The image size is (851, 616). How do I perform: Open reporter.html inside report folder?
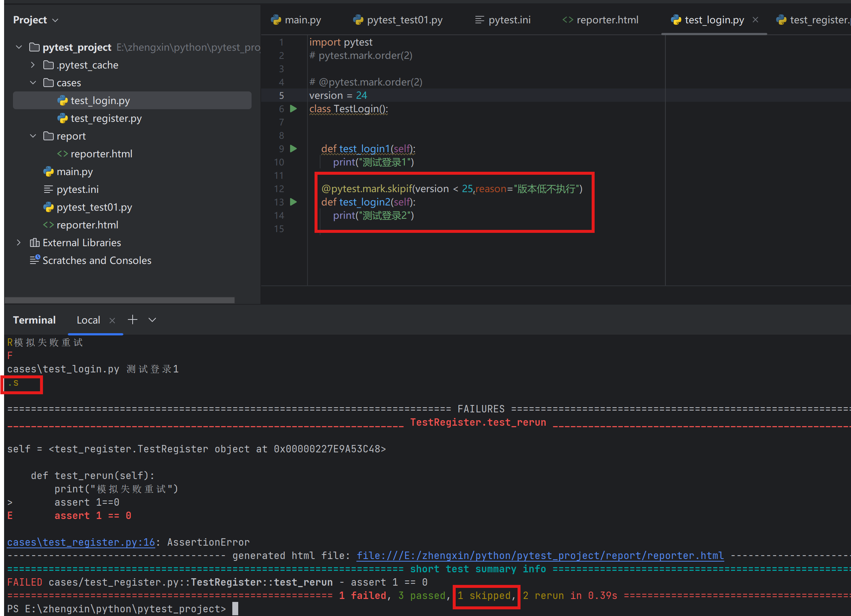pyautogui.click(x=101, y=154)
